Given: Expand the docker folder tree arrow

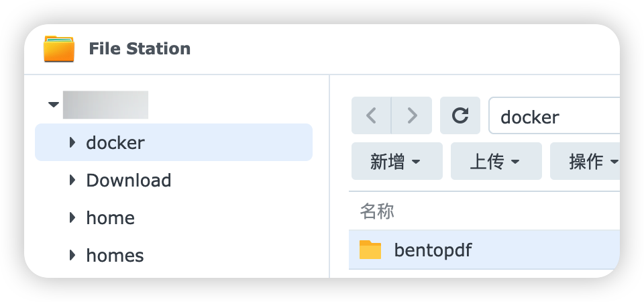Looking at the screenshot, I should (x=72, y=142).
